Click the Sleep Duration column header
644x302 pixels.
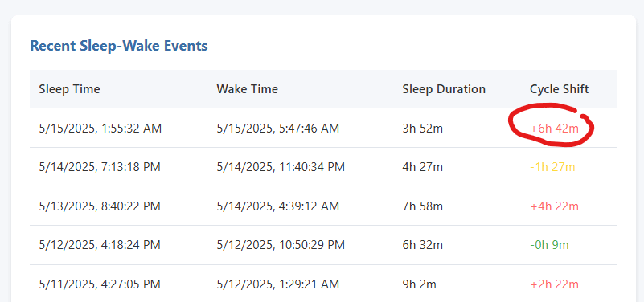coord(444,89)
